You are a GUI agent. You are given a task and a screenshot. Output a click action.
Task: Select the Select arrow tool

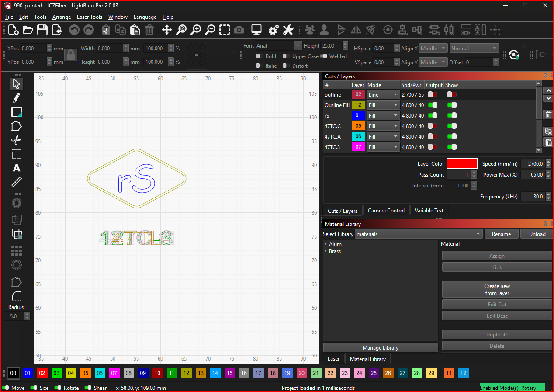[x=17, y=84]
